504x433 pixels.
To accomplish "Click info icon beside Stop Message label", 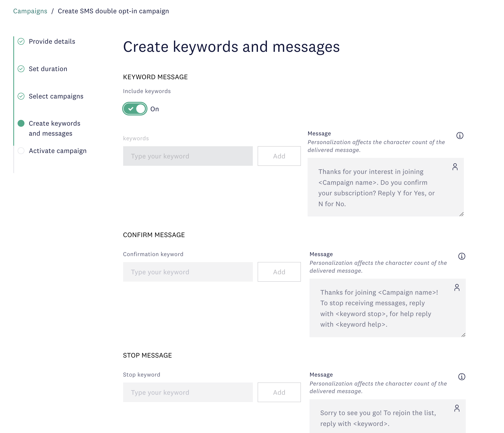I will coord(462,377).
